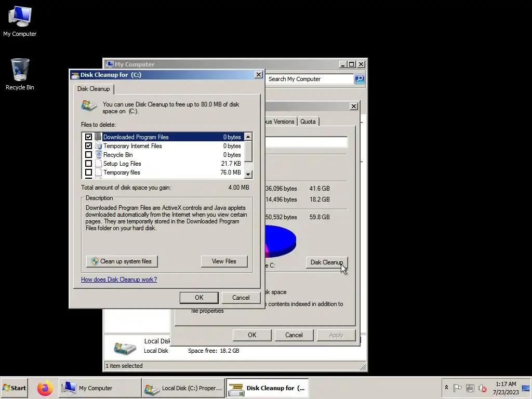Click the network tray icon
The width and height of the screenshot is (532, 399).
click(x=470, y=388)
